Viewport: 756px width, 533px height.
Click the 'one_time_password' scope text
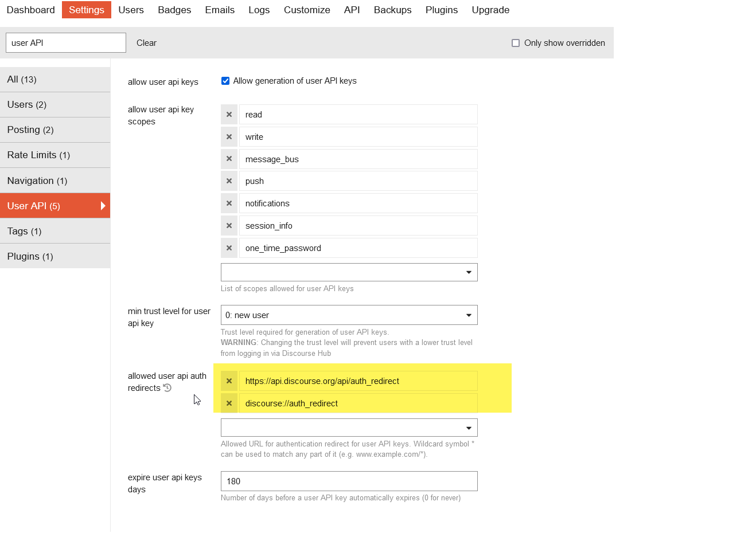pos(283,248)
